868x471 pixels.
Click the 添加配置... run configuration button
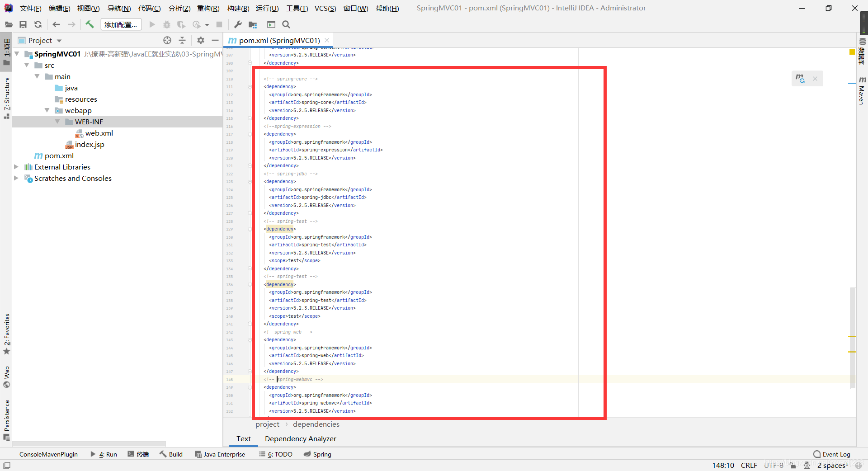tap(121, 24)
